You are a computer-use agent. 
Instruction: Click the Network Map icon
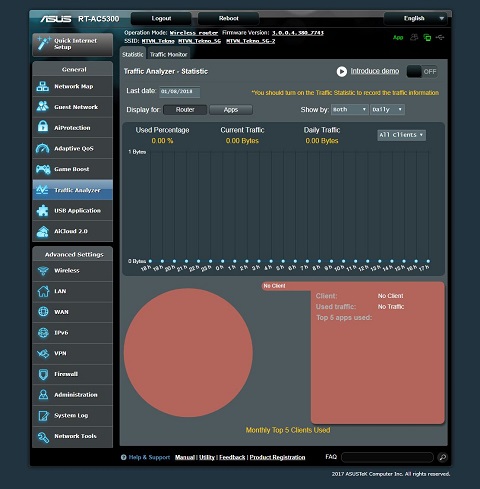click(x=43, y=86)
